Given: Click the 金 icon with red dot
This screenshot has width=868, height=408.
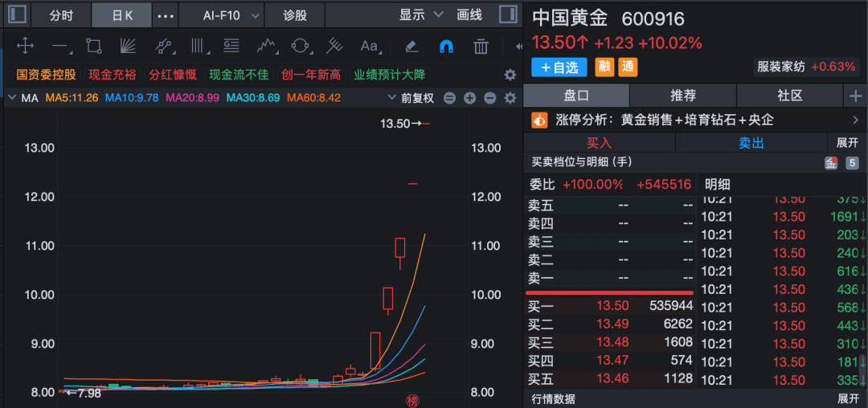Looking at the screenshot, I should (x=831, y=163).
